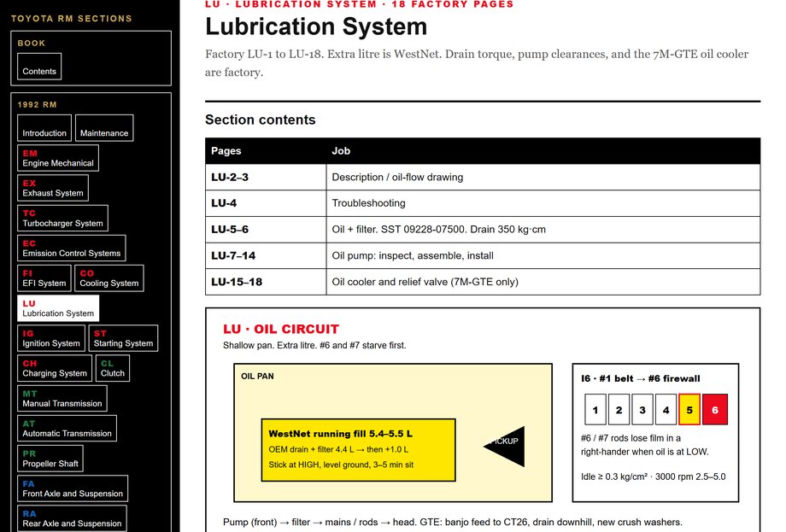Open the Introduction section
The image size is (786, 532).
pos(44,128)
